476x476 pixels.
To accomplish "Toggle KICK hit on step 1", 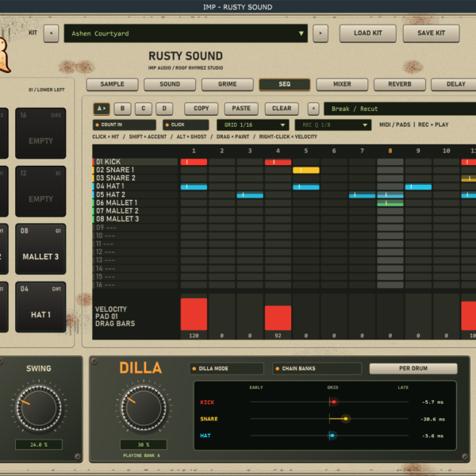I will (194, 162).
